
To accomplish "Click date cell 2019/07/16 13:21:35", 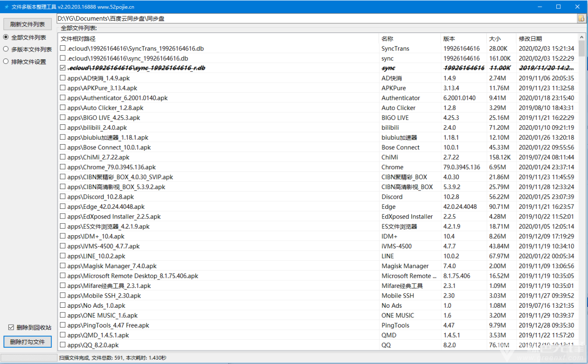I will click(546, 306).
